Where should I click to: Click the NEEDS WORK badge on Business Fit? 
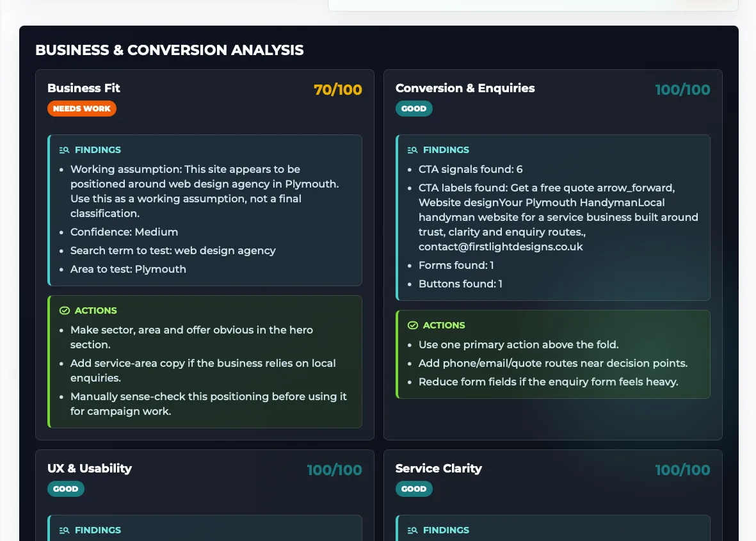pos(82,108)
